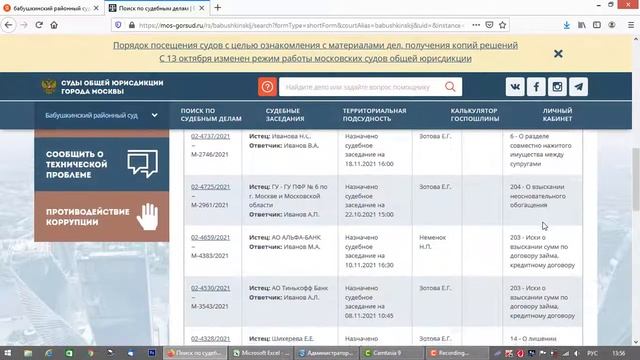Click the padlock site security icon
Viewport: 640px width, 360px height.
131,25
